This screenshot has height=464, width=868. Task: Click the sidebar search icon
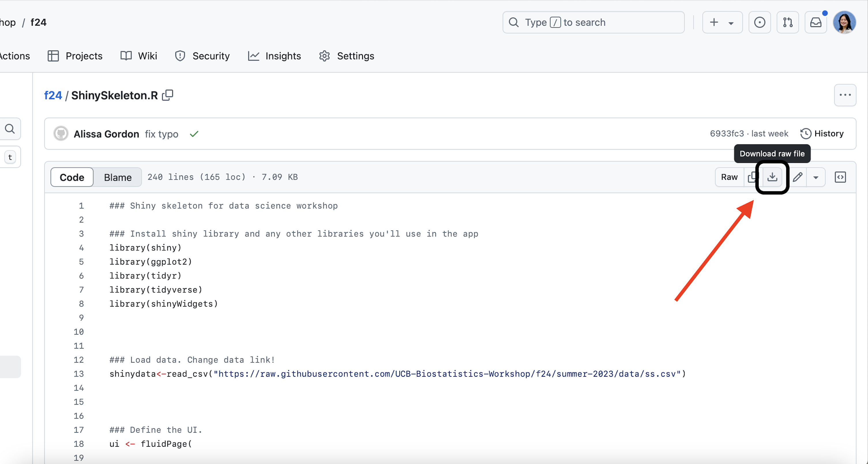tap(10, 129)
